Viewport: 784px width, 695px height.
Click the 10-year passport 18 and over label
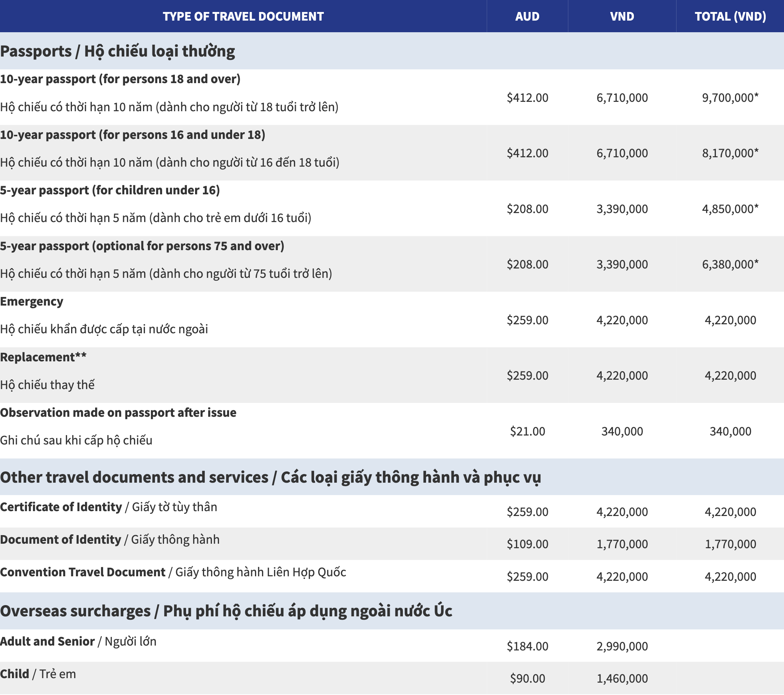click(120, 79)
